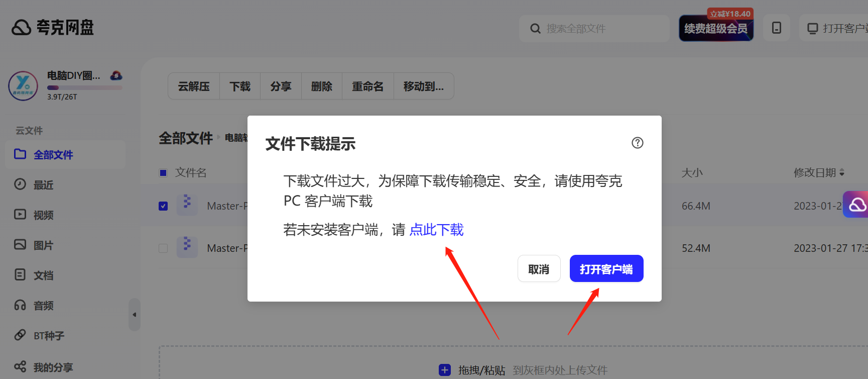Follow the 点此下载 link
868x379 pixels.
pyautogui.click(x=437, y=230)
